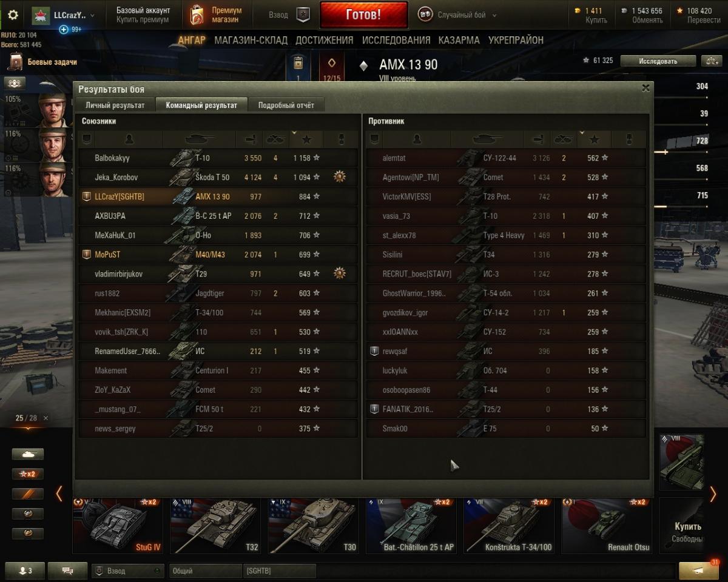
Task: Select the Bat.-Châtillon 25 t AP tank thumbnail
Action: 411,526
